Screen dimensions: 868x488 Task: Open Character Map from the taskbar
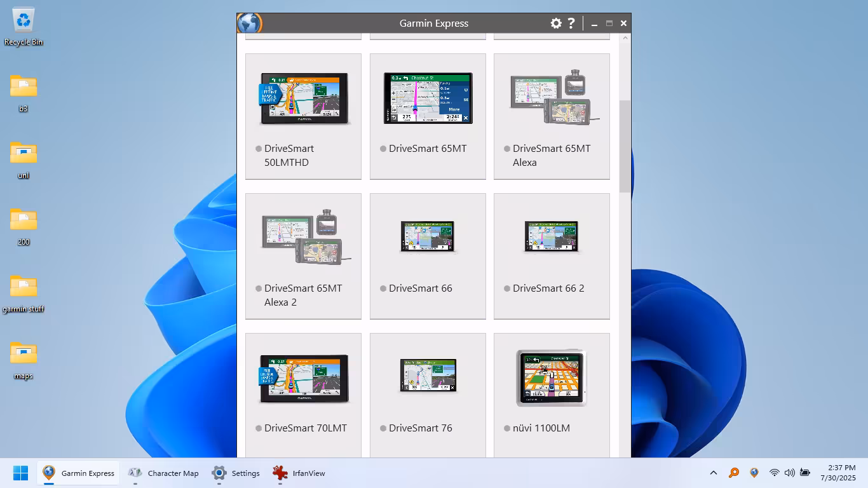pos(163,473)
